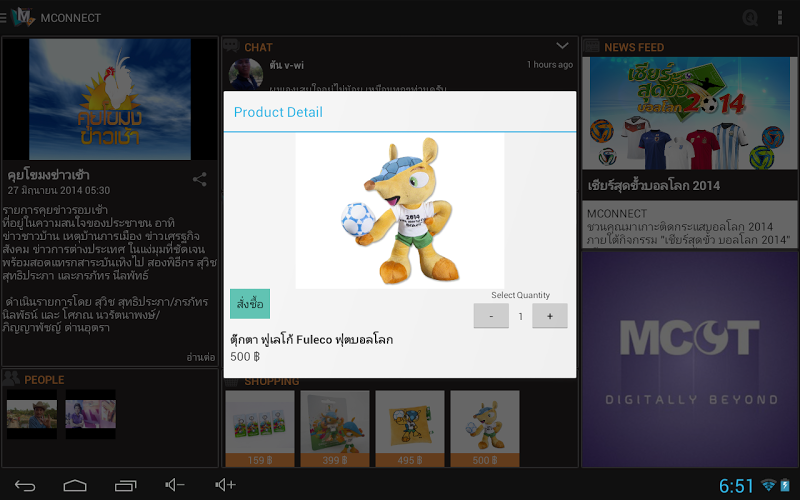Tap the 6:51 clock

[x=736, y=486]
